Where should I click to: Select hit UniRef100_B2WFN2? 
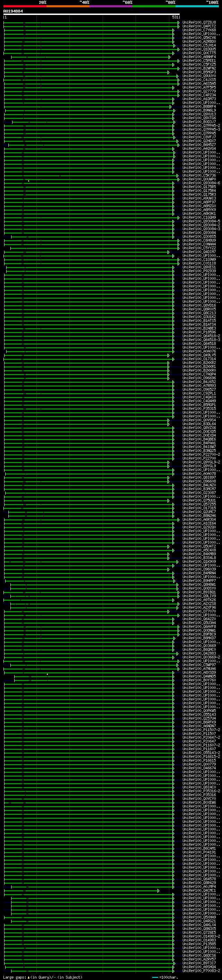199,68
